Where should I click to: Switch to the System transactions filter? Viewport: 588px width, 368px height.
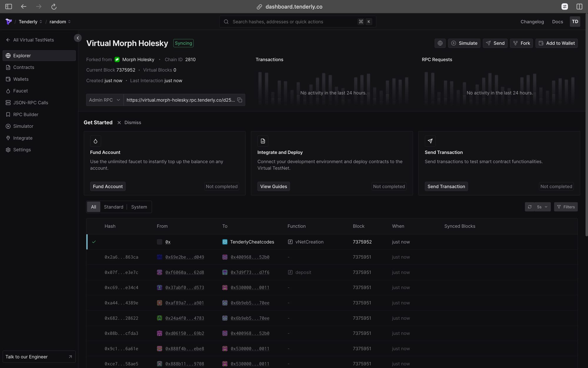tap(139, 207)
